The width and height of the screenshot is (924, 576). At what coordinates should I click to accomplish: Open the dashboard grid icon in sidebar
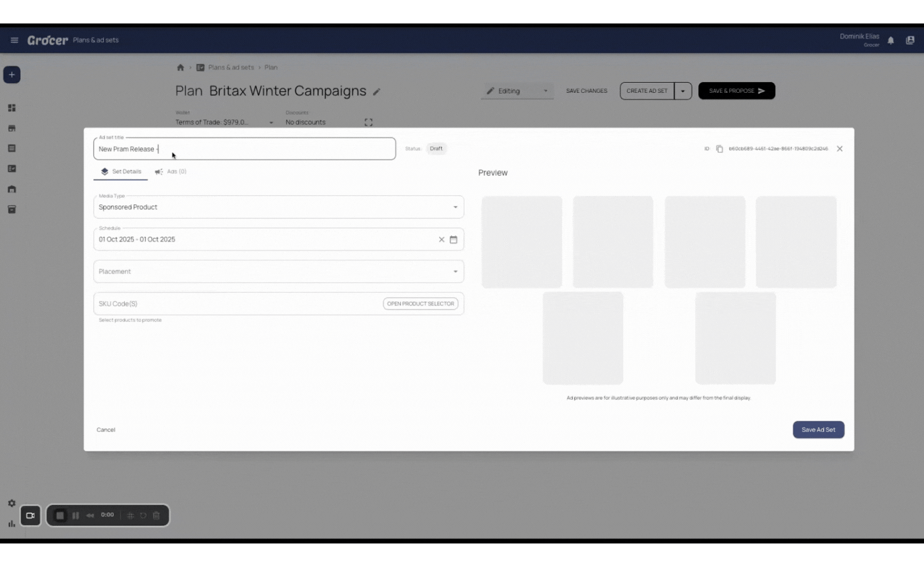point(12,108)
